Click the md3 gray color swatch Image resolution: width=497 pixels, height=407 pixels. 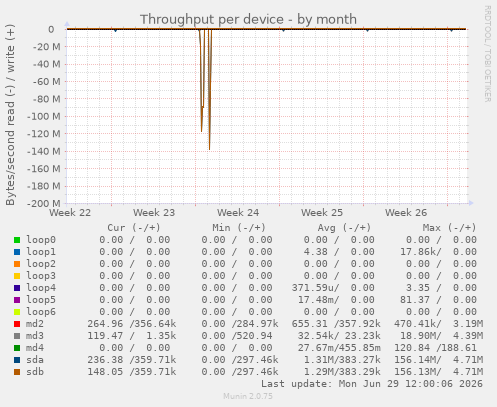point(17,336)
